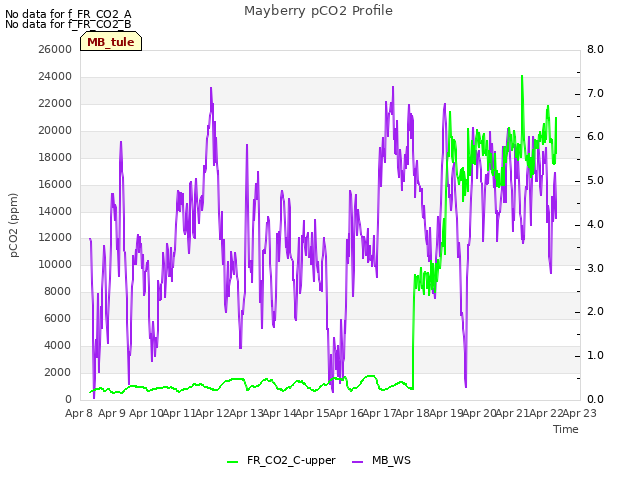Click the 'No data for f_FR_CO2_B' message

68,24
